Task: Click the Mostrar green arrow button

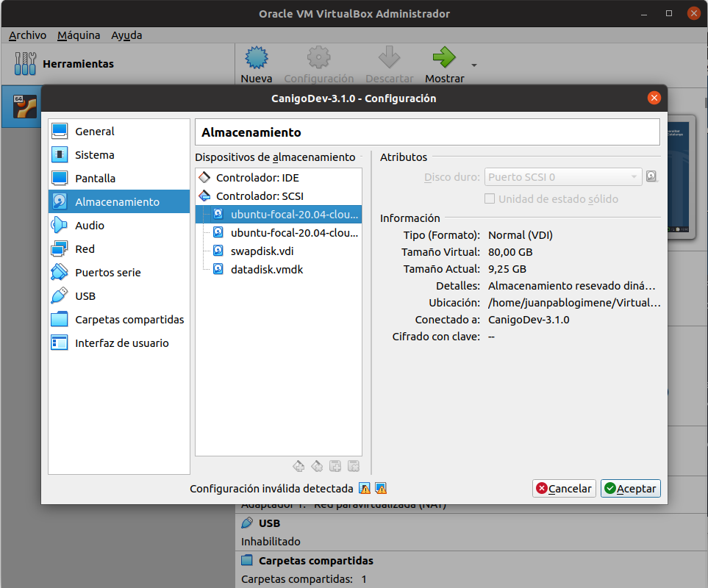Action: pyautogui.click(x=444, y=65)
